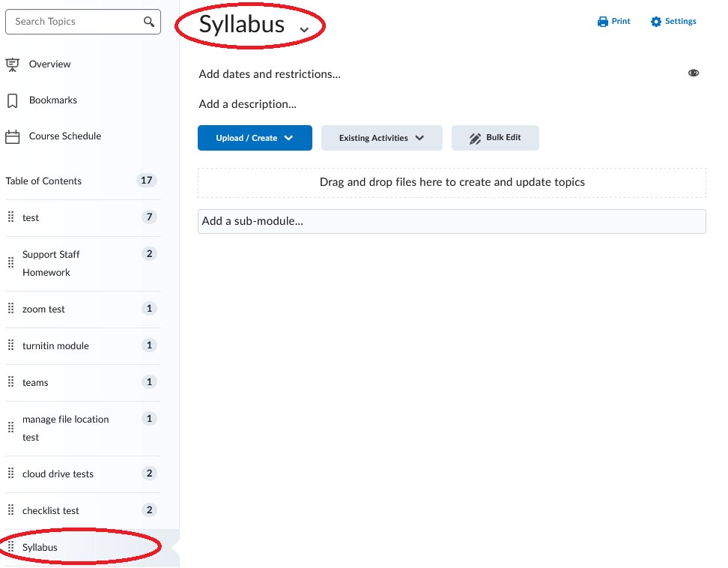Screen dimensions: 728x568
Task: Open the checklist test module
Action: [51, 510]
